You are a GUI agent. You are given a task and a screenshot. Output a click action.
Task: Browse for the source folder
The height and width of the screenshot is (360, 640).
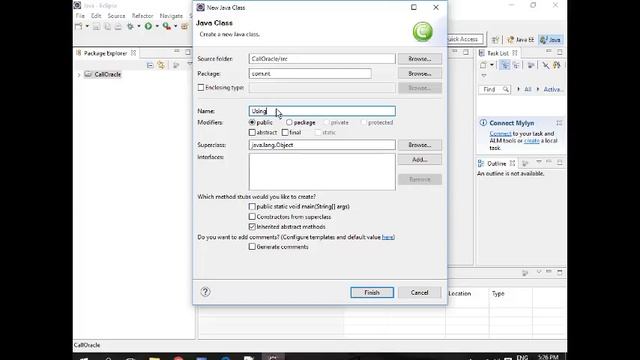point(420,59)
